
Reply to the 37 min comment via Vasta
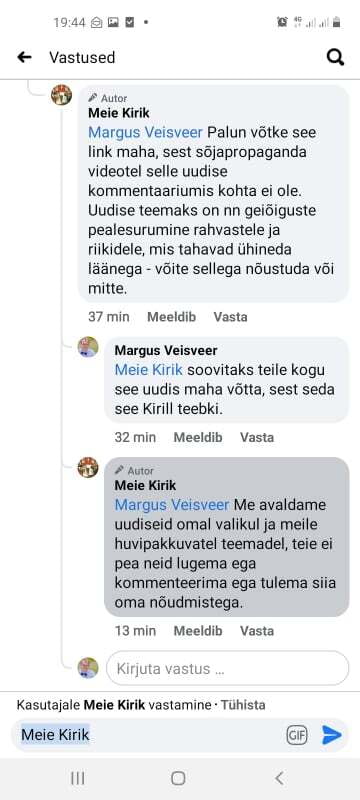pos(230,317)
